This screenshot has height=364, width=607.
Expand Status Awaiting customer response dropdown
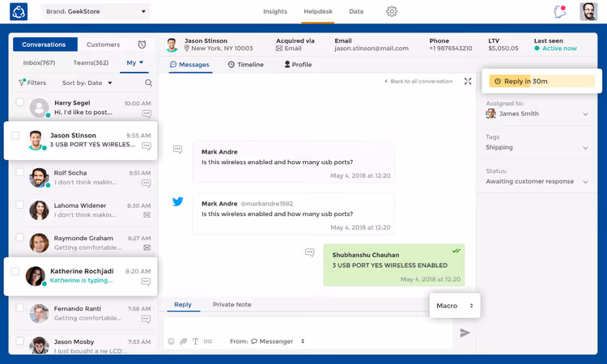pos(537,181)
